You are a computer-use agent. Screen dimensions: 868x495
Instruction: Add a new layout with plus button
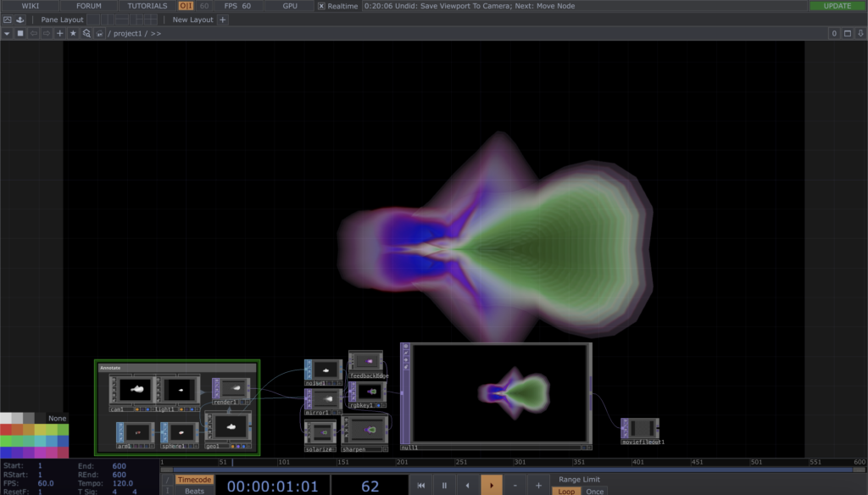pos(223,19)
